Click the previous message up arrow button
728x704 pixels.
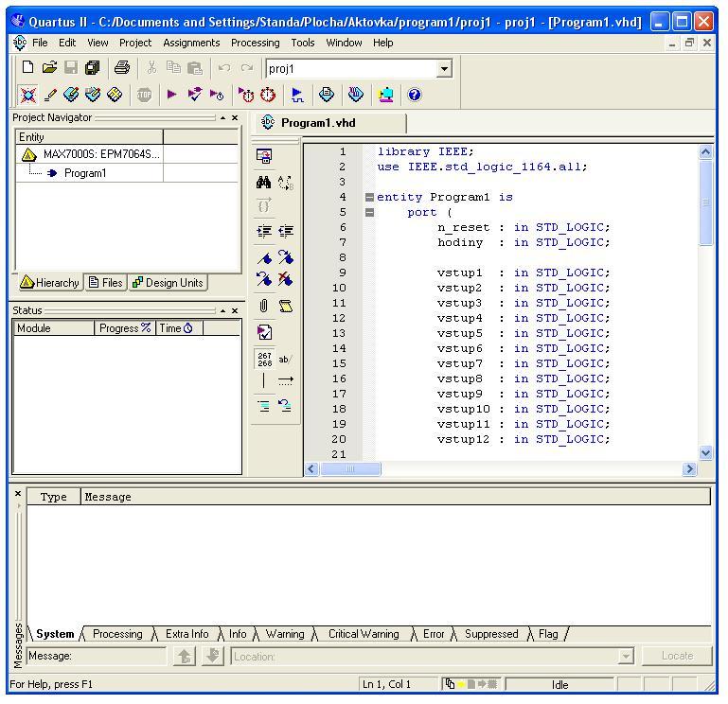[185, 656]
